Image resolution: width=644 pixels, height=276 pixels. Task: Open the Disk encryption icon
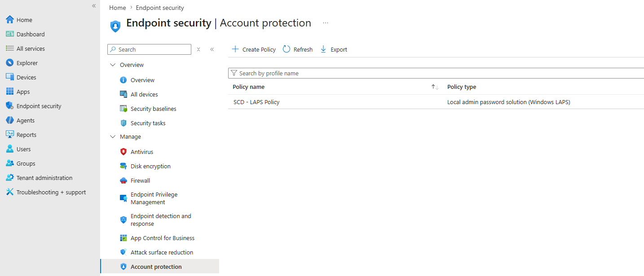click(x=124, y=166)
